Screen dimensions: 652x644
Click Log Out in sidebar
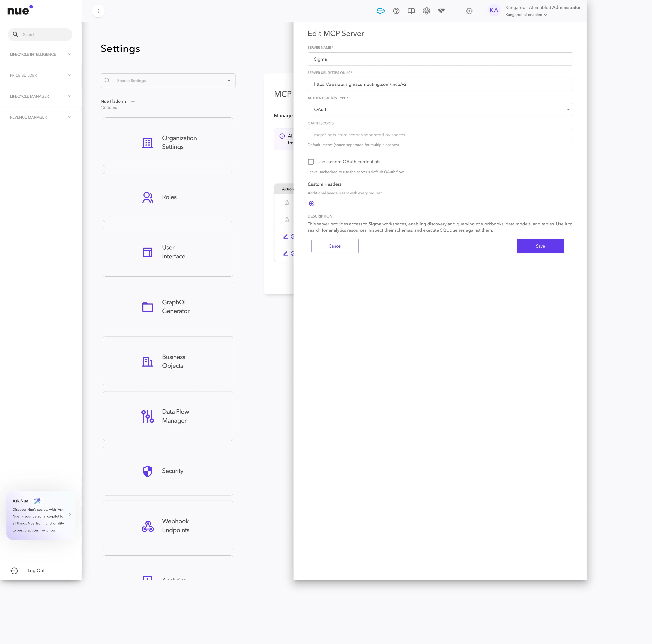pyautogui.click(x=36, y=570)
